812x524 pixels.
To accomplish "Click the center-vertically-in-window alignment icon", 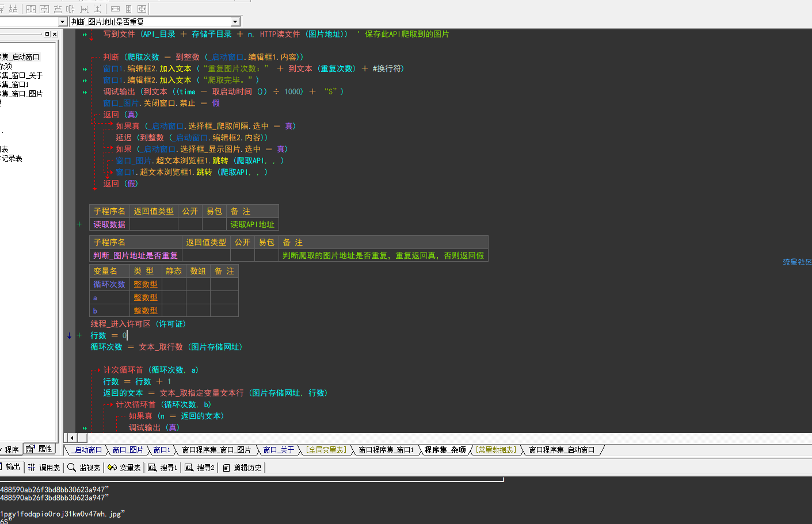I will tap(44, 9).
